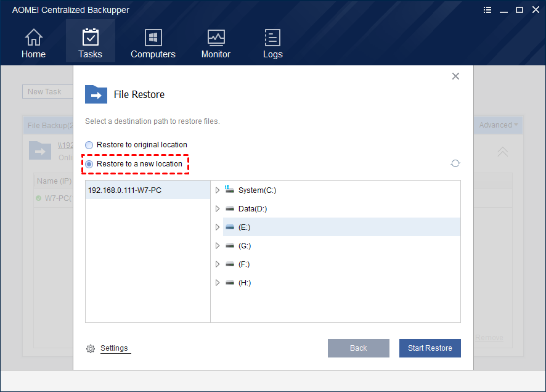546x392 pixels.
Task: Click the System(C:) drive icon
Action: click(x=229, y=190)
